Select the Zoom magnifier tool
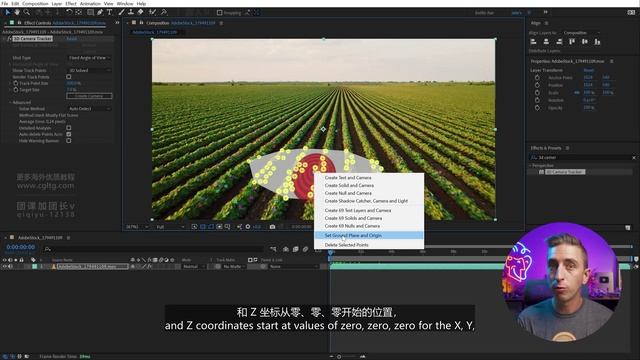 27,12
